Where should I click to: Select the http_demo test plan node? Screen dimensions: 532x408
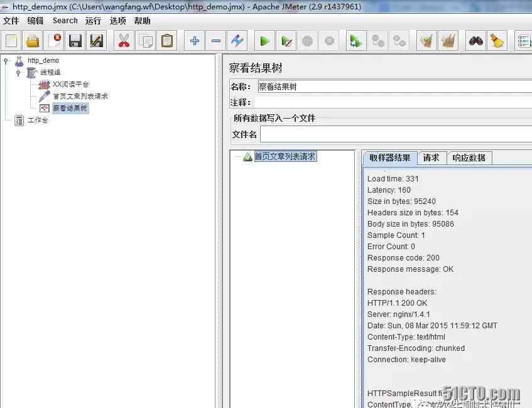point(43,60)
